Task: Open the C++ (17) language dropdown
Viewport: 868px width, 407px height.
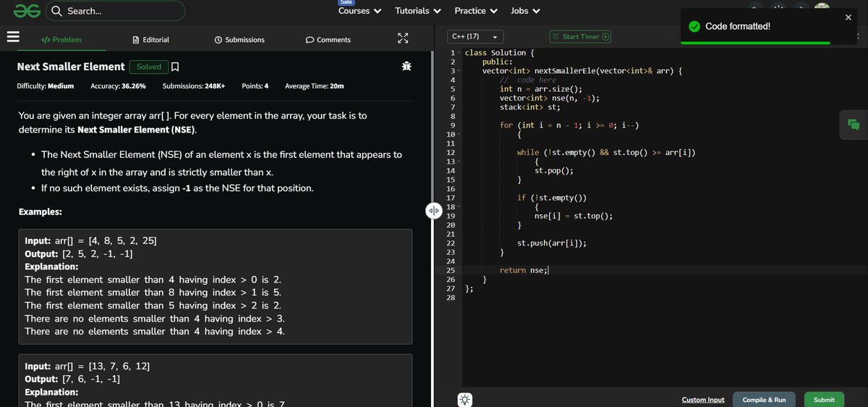Action: (476, 36)
